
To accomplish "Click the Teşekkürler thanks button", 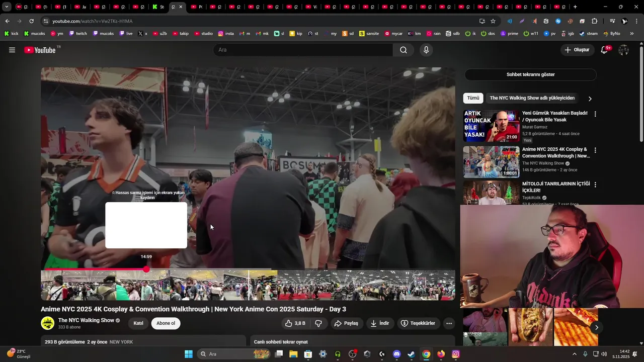I will tap(418, 323).
